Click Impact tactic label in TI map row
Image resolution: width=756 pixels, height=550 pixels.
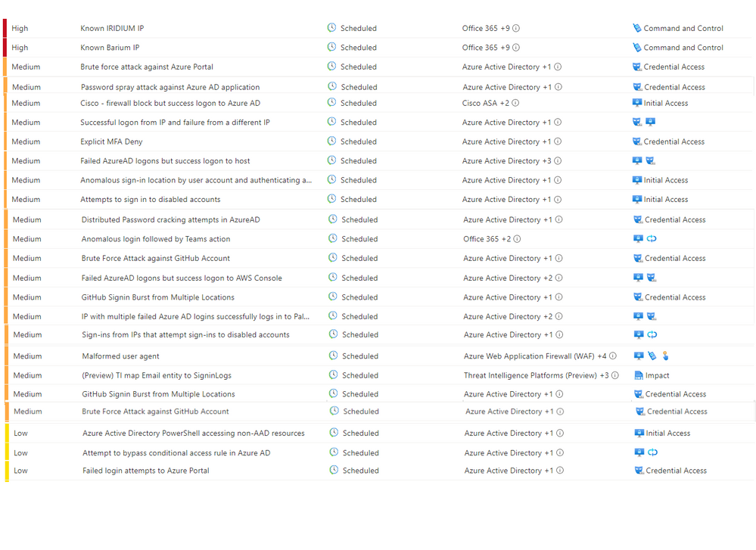[657, 375]
